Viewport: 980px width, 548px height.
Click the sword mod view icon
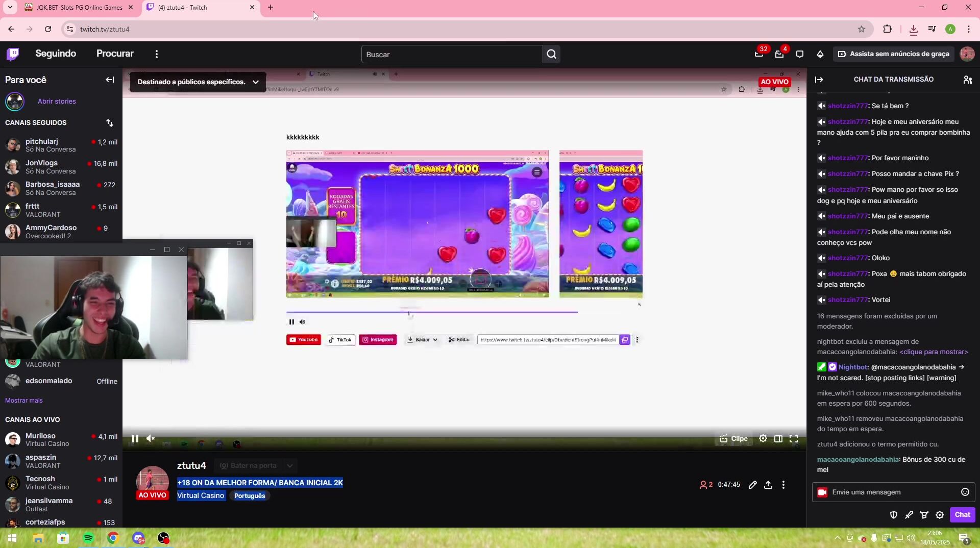[909, 515]
